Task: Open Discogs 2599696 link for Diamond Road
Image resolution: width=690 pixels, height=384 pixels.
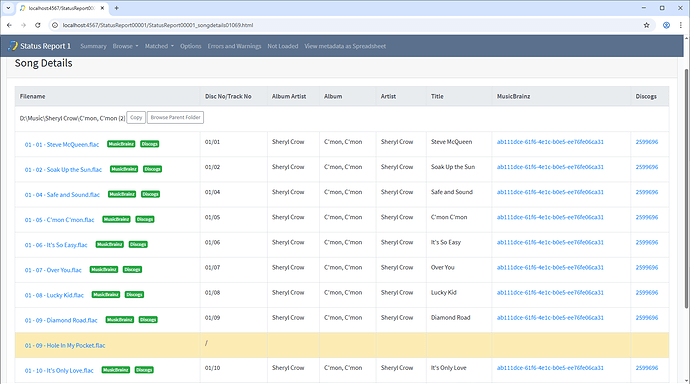Action: (x=647, y=318)
